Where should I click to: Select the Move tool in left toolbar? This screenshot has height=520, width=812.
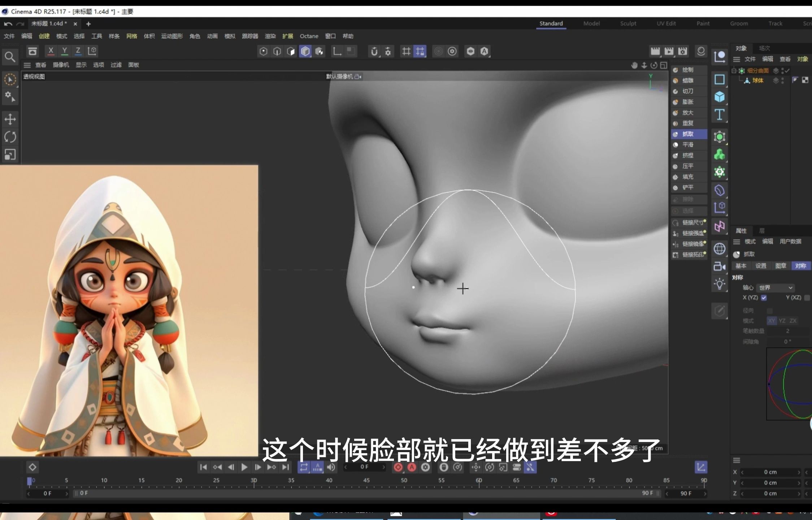(10, 119)
